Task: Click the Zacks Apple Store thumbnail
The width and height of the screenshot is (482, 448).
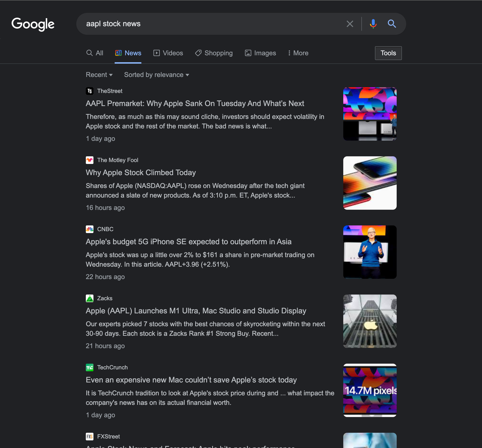Action: pyautogui.click(x=370, y=321)
